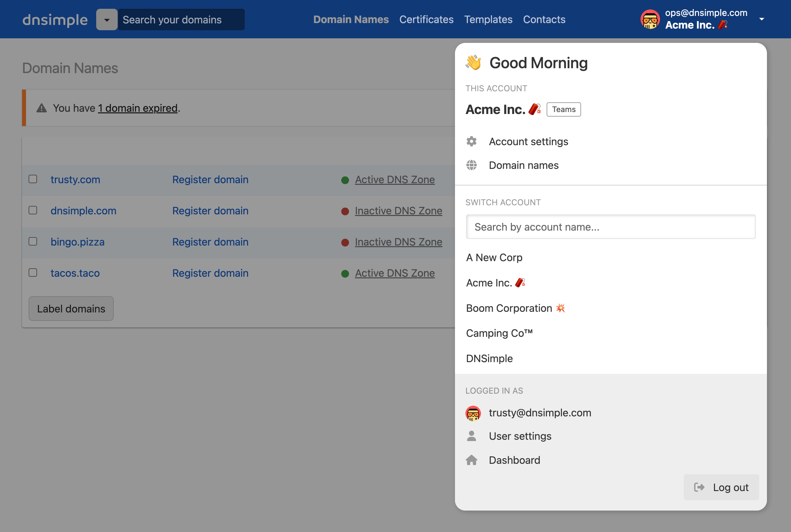Open the tacos.taco domain link

coord(75,273)
